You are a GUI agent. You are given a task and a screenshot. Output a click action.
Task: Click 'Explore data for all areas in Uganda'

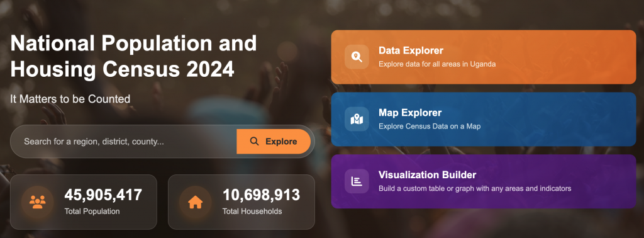(437, 64)
